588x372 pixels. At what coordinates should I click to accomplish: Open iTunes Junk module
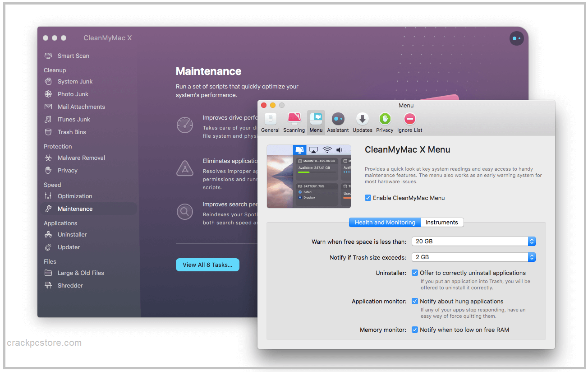pos(67,119)
